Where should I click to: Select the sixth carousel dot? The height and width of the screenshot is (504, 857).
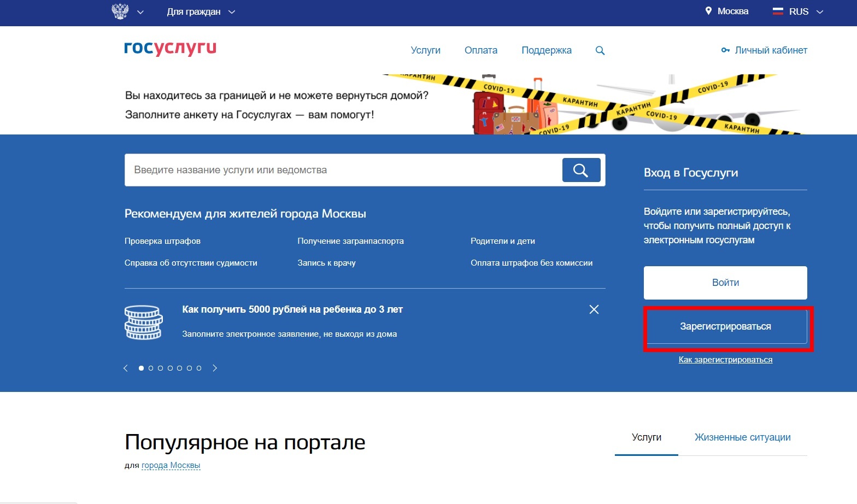tap(189, 368)
